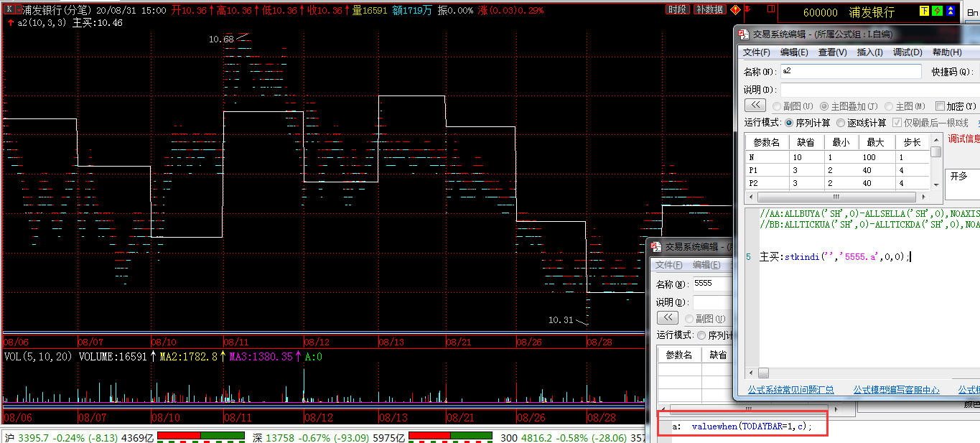Click the 名称 field containing a2
The width and height of the screenshot is (980, 443).
coord(850,71)
